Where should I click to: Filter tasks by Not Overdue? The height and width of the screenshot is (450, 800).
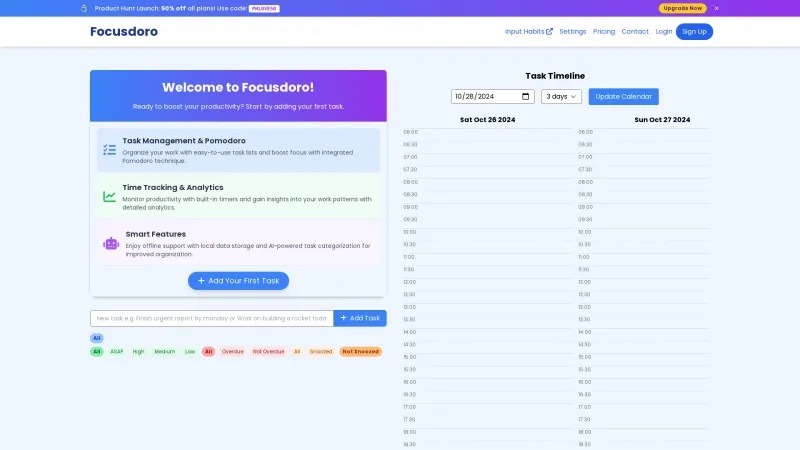point(268,352)
